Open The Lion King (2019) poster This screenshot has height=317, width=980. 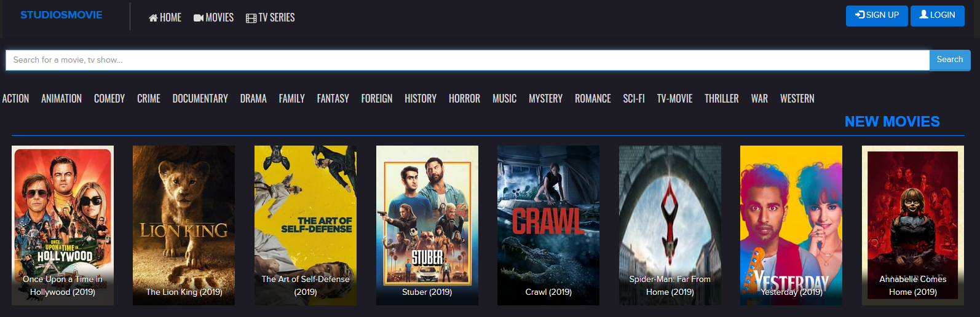184,225
